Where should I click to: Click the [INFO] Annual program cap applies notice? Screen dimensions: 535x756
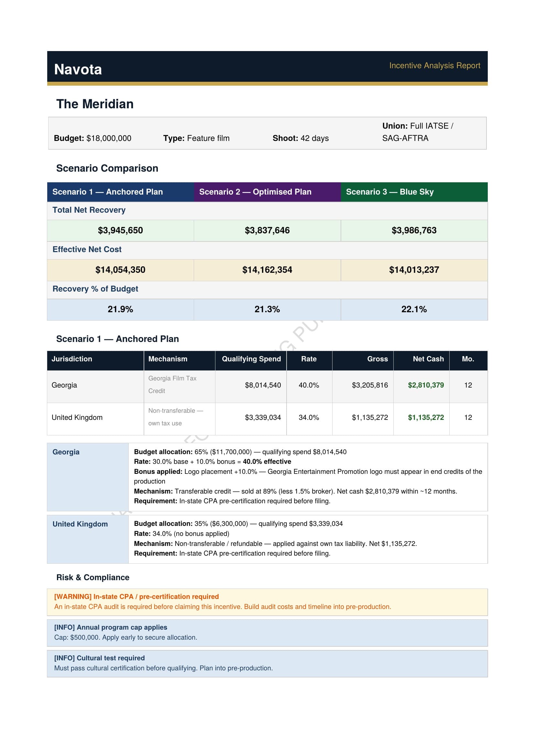point(267,633)
